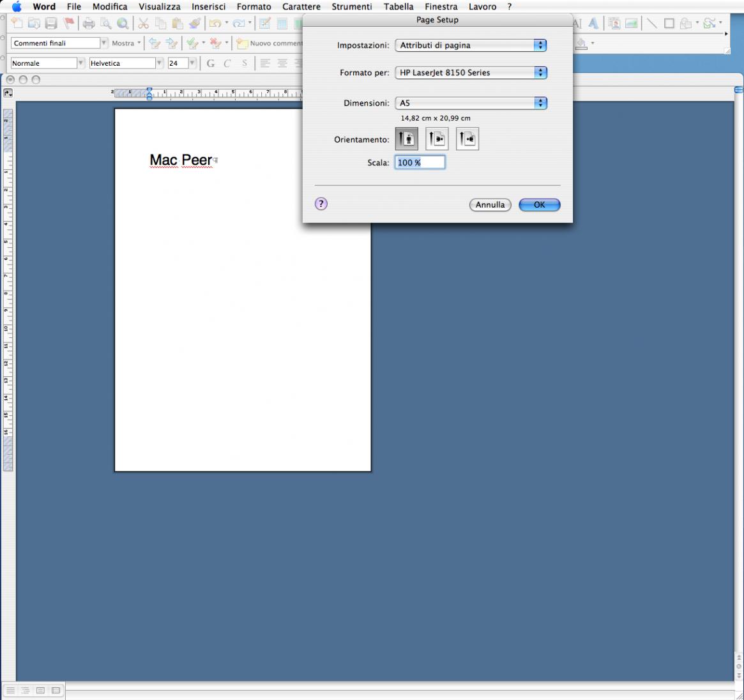This screenshot has height=700, width=744.
Task: Click the Copy icon in the toolbar
Action: [161, 23]
